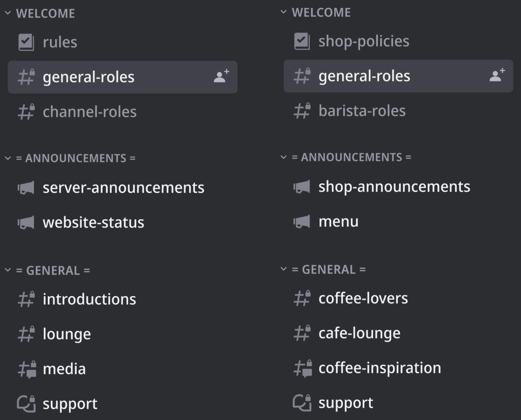Collapse the ANNOUNCEMENTS category above shop-announcements
Viewport: 521px width, 420px height.
coord(284,157)
